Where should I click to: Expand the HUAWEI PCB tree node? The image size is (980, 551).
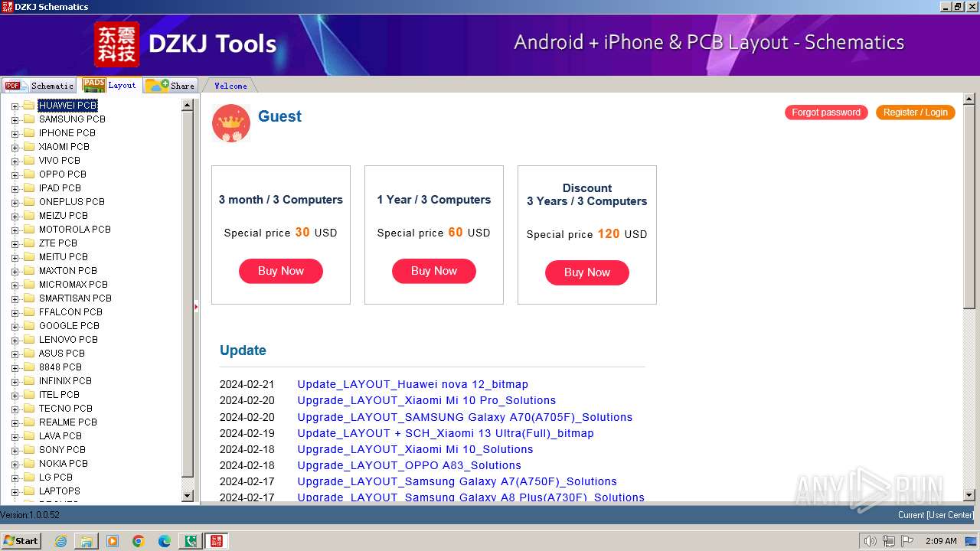[x=15, y=106]
